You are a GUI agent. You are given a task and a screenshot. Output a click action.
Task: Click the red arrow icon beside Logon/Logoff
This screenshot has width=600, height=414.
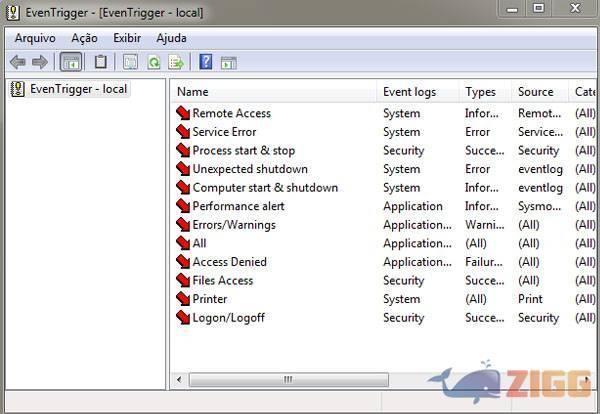(183, 318)
